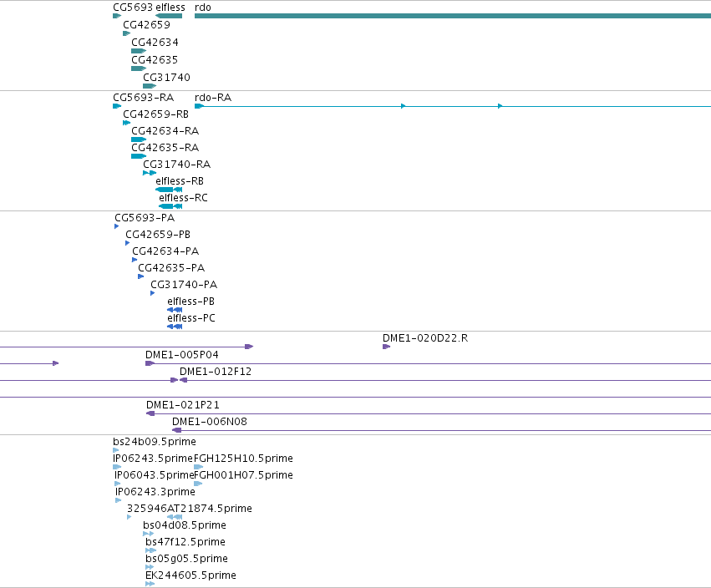This screenshot has height=588, width=711.
Task: Select transcript elfless-RC label
Action: (183, 198)
